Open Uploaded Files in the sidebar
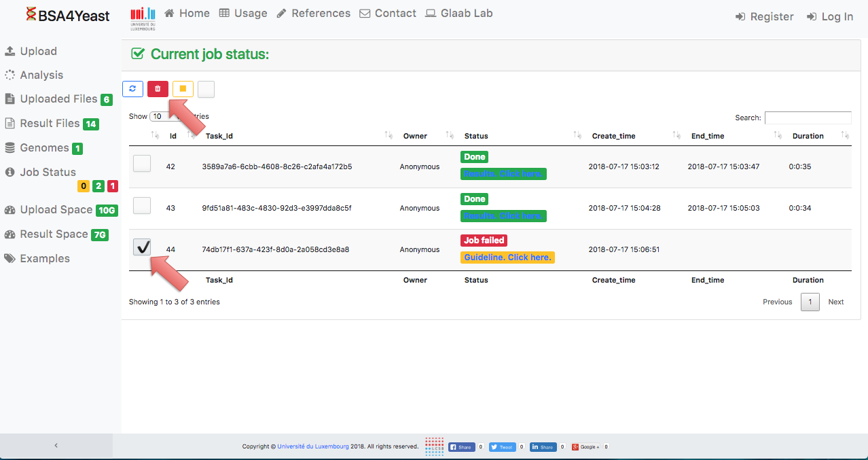The height and width of the screenshot is (460, 868). [x=58, y=99]
